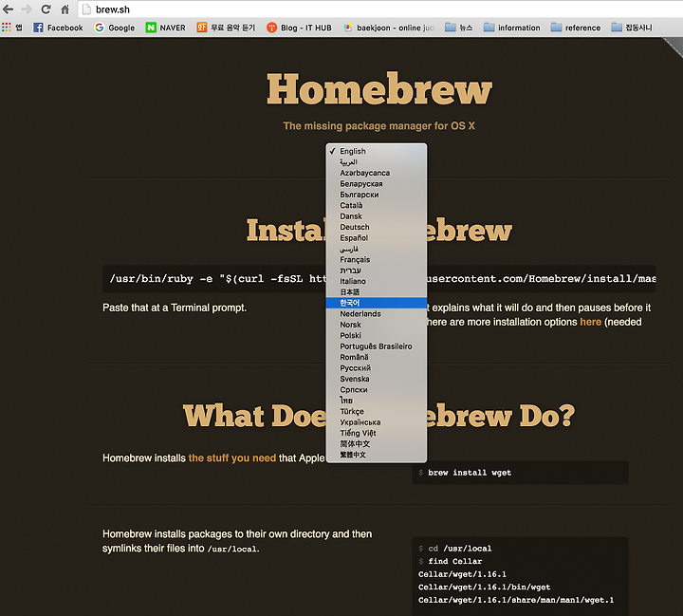683x616 pixels.
Task: Open the baekjoon online judge bookmark
Action: 389,28
